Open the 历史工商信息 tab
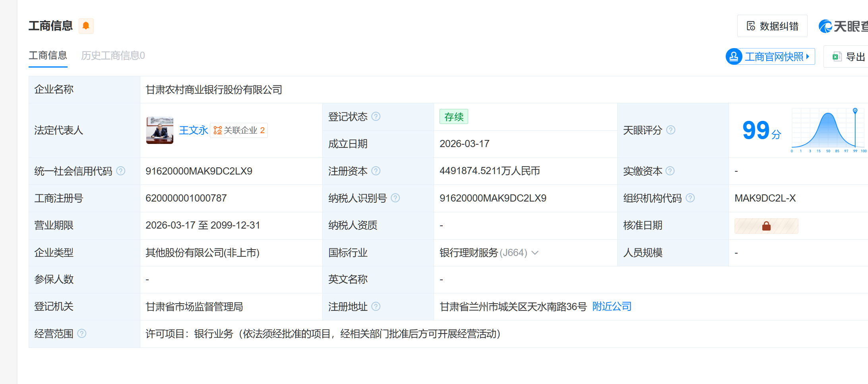Viewport: 868px width, 384px height. tap(113, 56)
